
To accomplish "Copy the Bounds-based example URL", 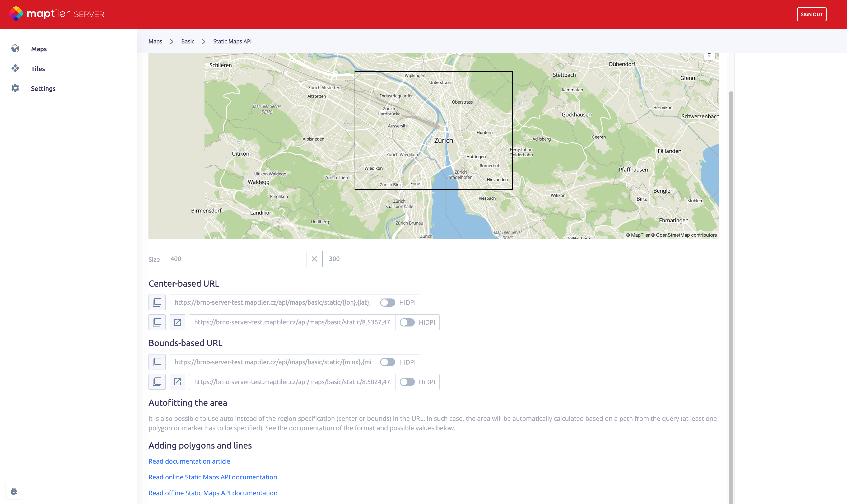I will coord(157,382).
